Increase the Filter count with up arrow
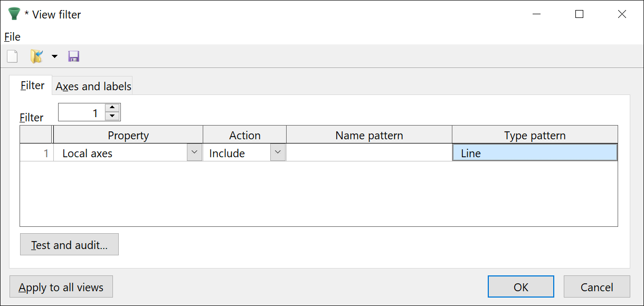This screenshot has height=306, width=644. pos(112,108)
